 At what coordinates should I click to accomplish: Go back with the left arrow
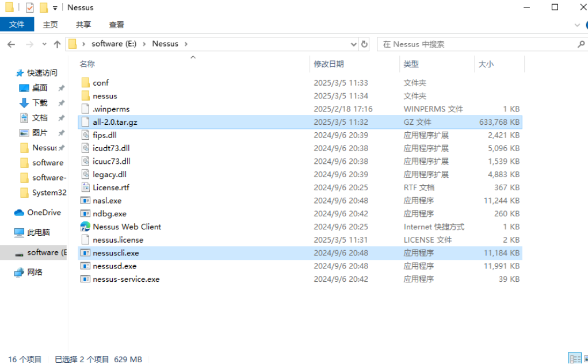[x=12, y=44]
